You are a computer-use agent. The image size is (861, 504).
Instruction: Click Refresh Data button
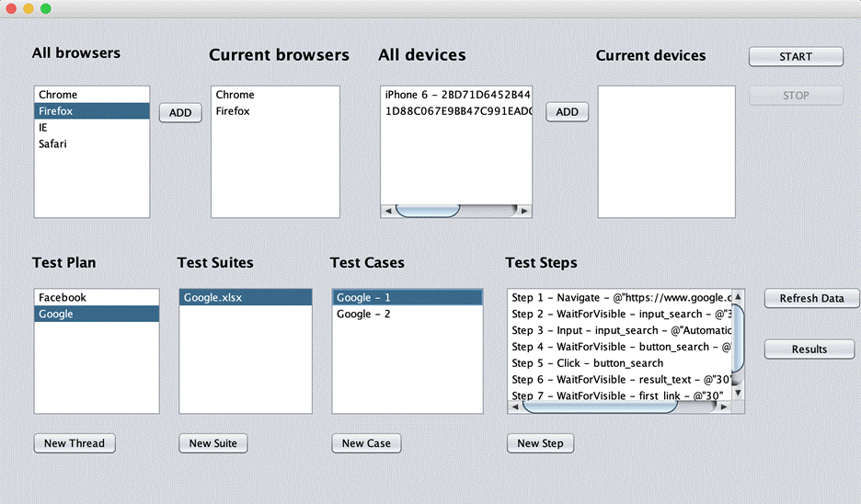(x=811, y=299)
